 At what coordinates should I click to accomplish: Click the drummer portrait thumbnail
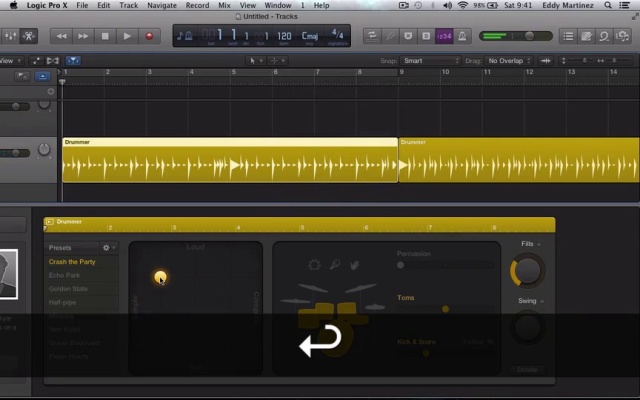[9, 274]
